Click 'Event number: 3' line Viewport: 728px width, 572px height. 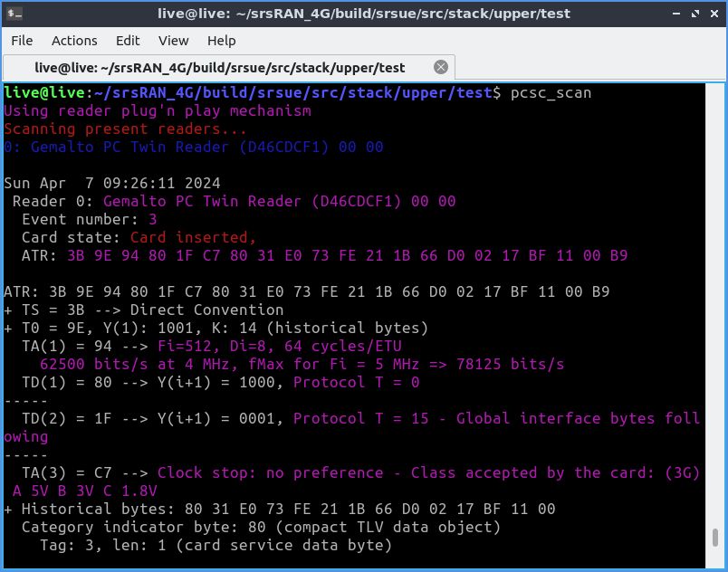coord(89,219)
